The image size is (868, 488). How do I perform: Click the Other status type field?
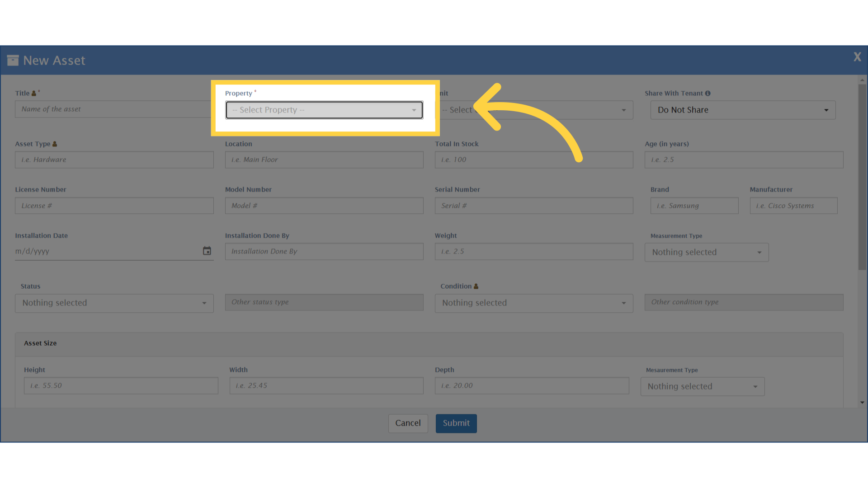[x=324, y=302]
